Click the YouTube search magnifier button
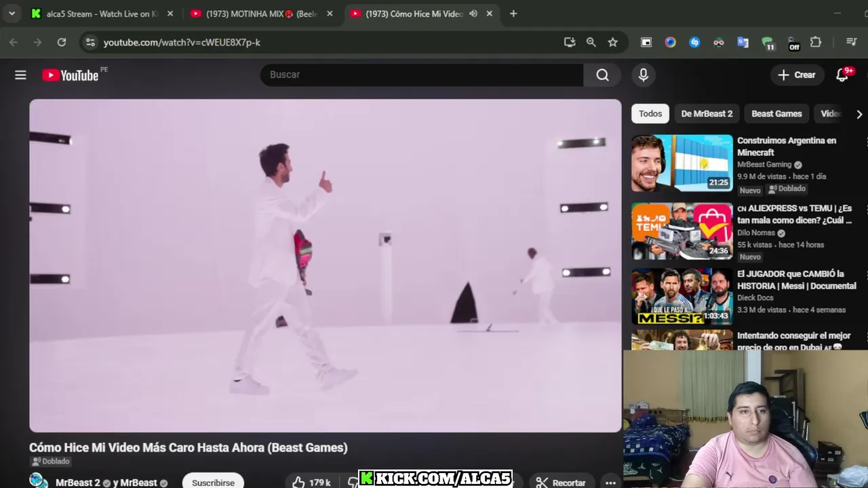 tap(602, 75)
